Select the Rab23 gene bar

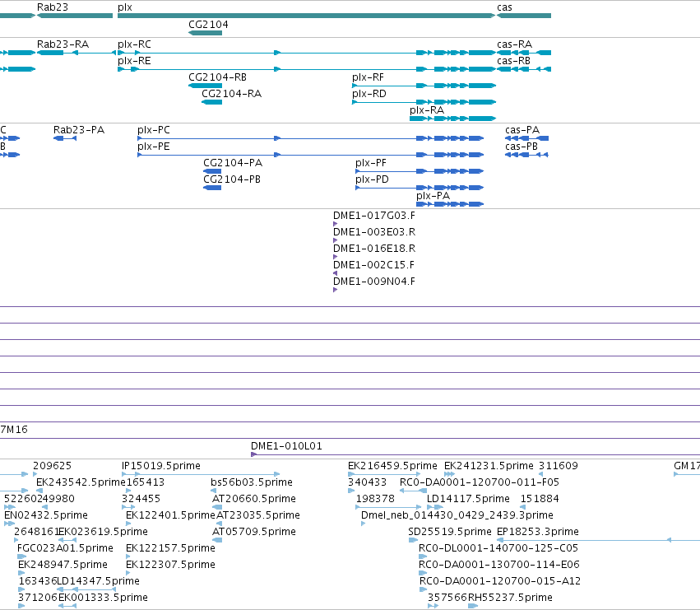click(75, 16)
